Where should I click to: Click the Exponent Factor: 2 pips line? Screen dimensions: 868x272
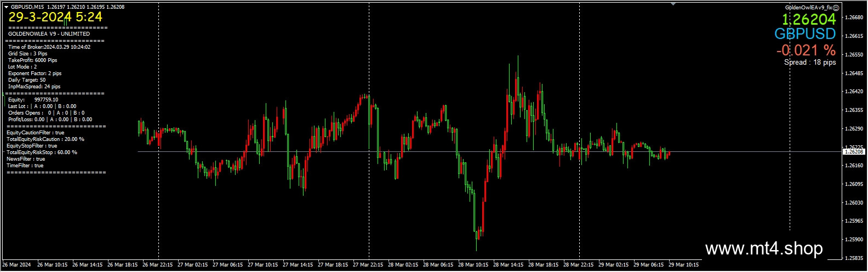point(35,73)
